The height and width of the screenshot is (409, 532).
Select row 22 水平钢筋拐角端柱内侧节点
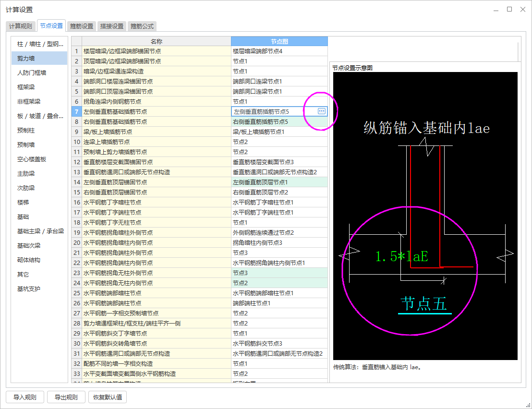click(157, 263)
